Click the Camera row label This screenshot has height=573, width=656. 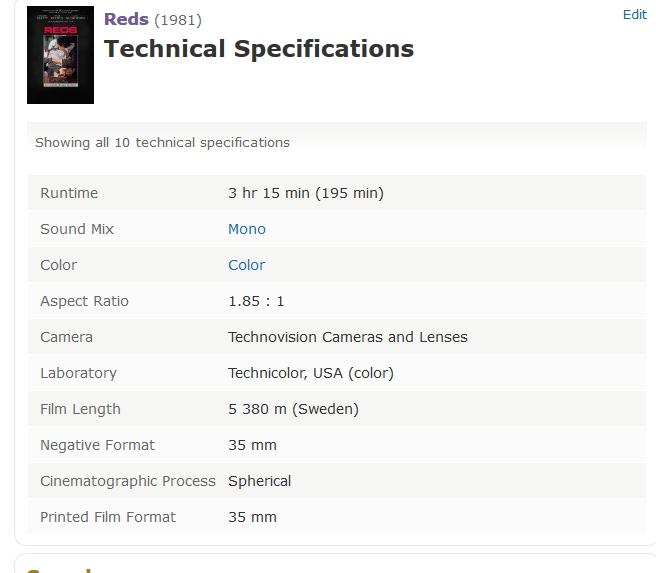click(66, 337)
